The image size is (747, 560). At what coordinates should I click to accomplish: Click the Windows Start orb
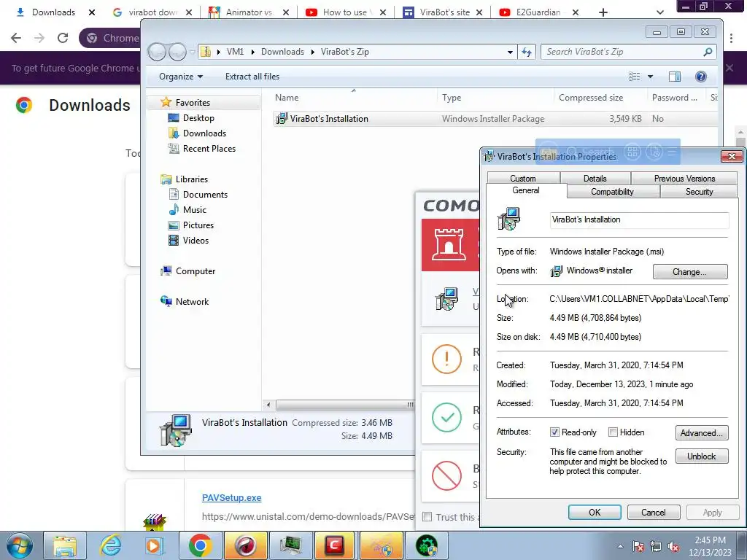tap(19, 545)
